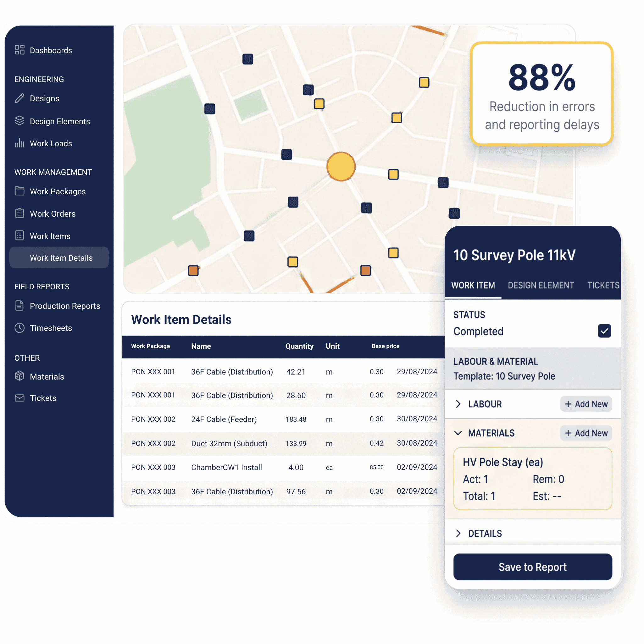The width and height of the screenshot is (644, 644).
Task: Select the large yellow circle map marker
Action: (341, 167)
